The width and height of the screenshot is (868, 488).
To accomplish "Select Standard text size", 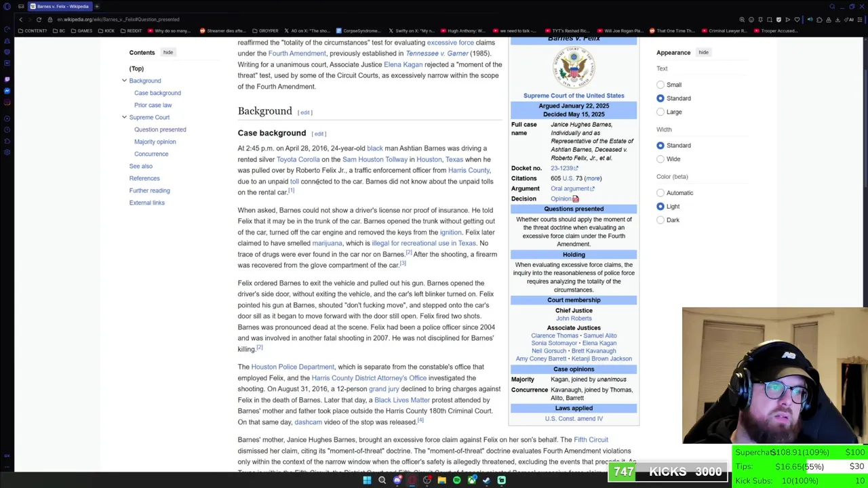I will [x=660, y=98].
